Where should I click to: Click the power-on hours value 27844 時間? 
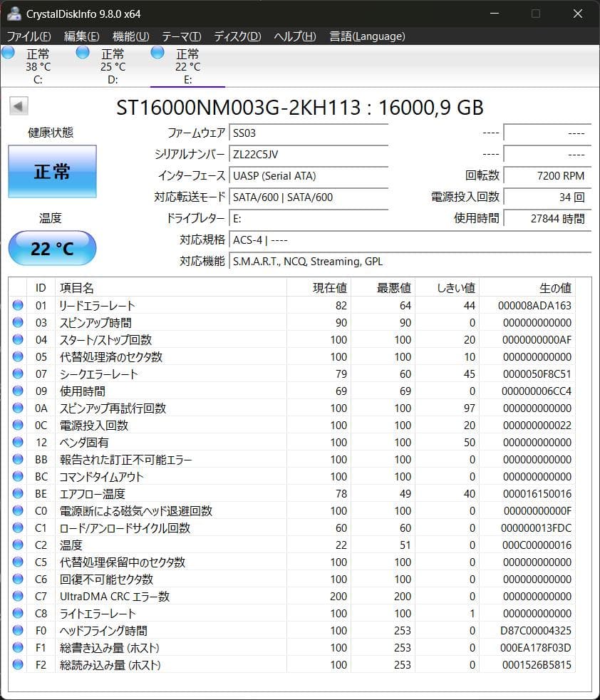(547, 218)
